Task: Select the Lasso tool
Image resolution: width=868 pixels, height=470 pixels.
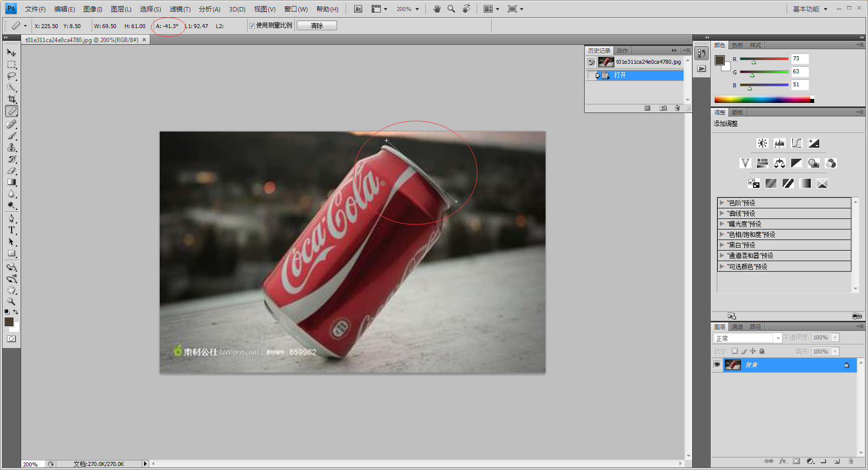Action: [x=12, y=76]
